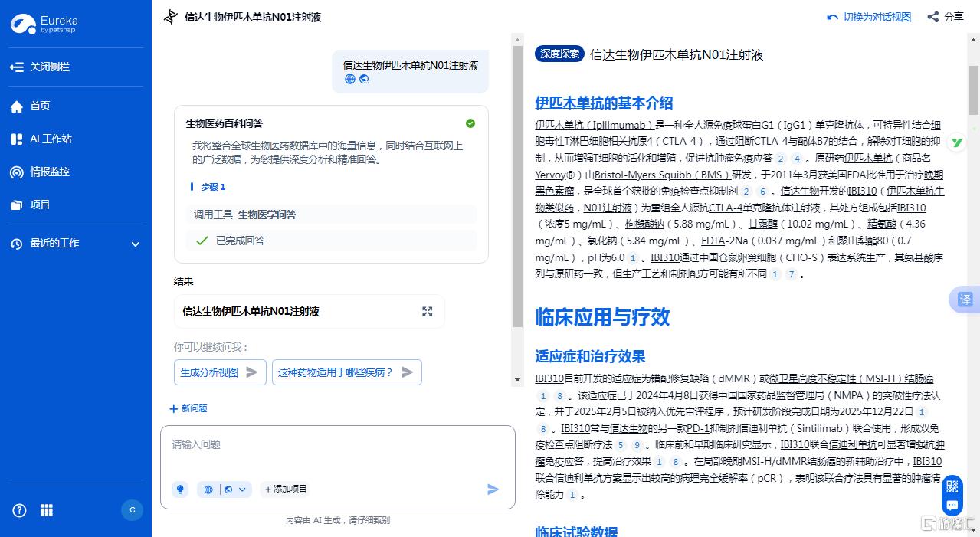Viewport: 980px width, 537px height.
Task: Open result card 信达生物伊匹木单抗N01注射液
Action: click(310, 312)
